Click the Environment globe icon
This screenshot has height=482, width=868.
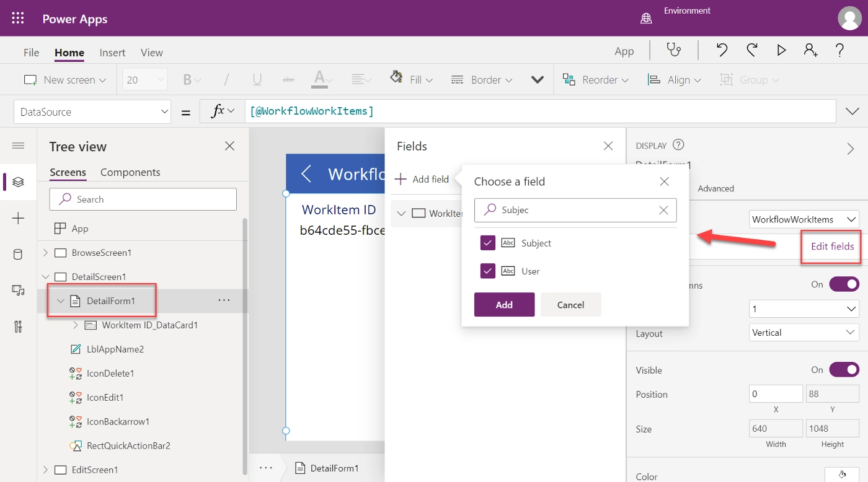[646, 19]
